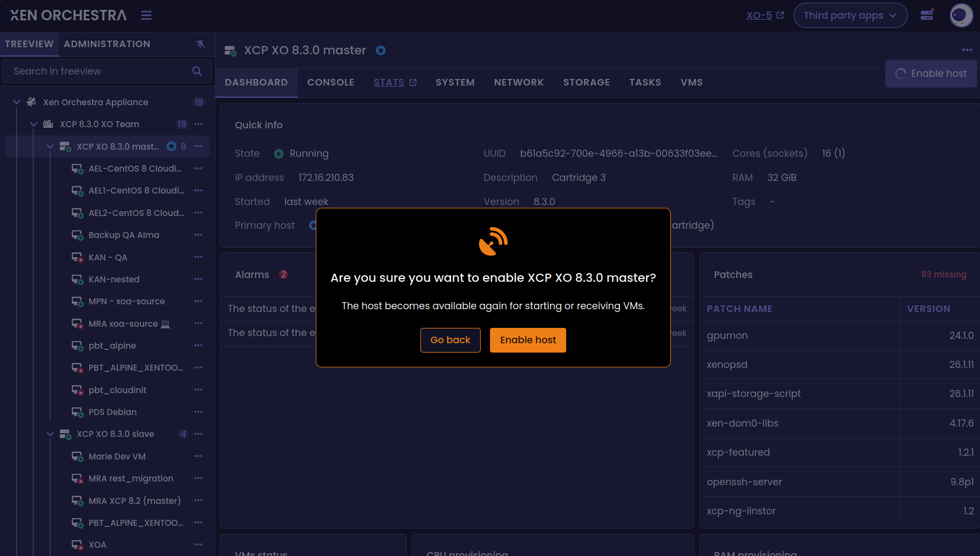Click the MPN - xoa-source VM icon

[x=77, y=302]
